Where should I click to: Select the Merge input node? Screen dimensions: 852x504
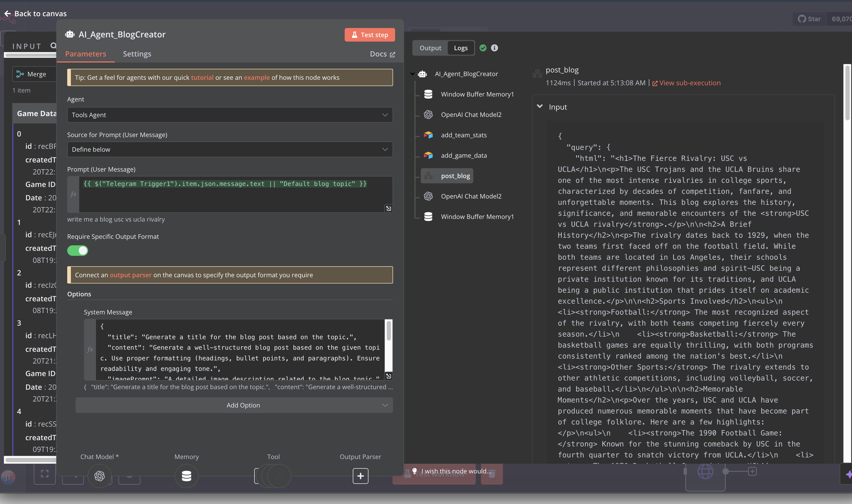(34, 74)
